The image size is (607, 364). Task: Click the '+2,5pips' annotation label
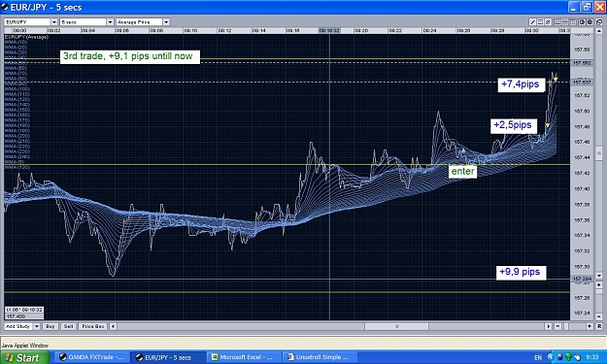514,125
